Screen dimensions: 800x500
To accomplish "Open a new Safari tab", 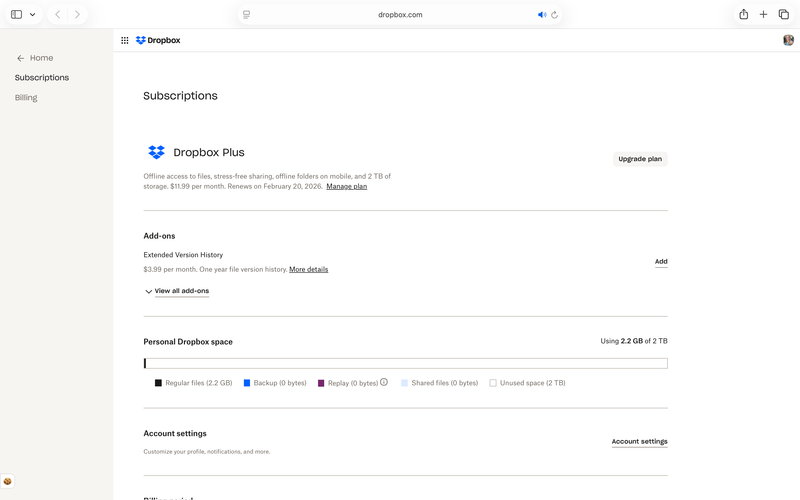I will (764, 14).
